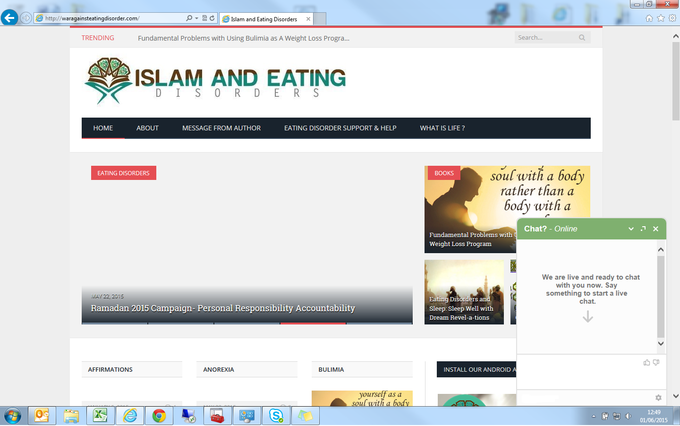Open the WHAT IS LIFE ? menu item
The image size is (680, 426).
click(x=442, y=128)
